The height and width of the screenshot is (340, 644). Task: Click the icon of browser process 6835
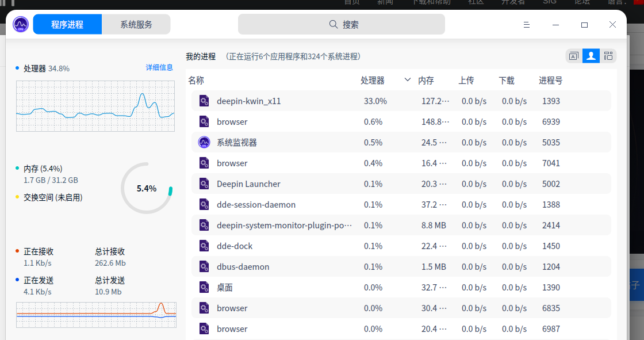(204, 308)
